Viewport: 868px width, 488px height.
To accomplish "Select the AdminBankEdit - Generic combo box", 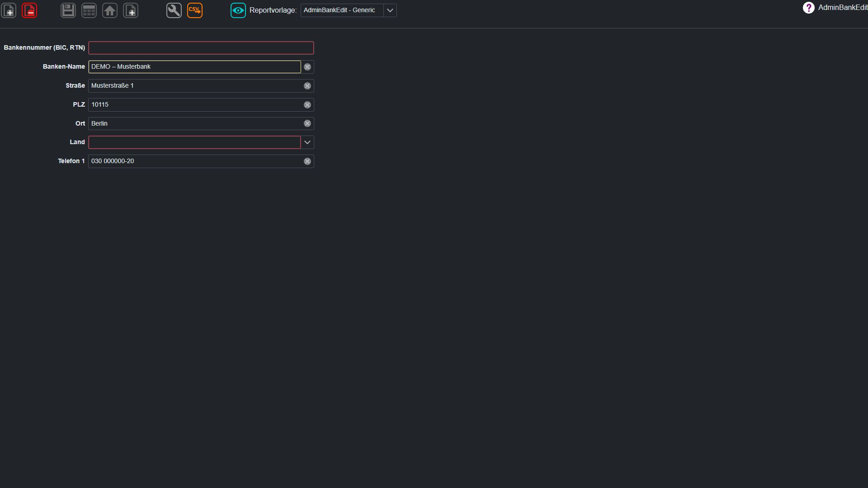I will click(x=349, y=10).
